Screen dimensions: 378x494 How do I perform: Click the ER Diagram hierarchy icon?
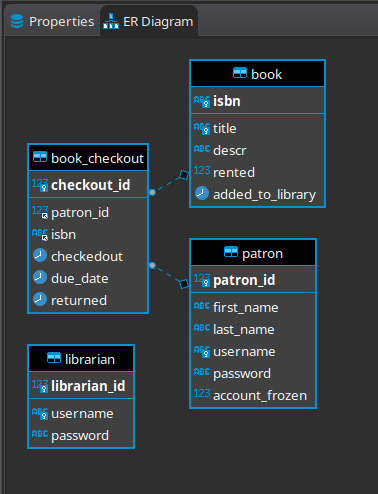pos(111,21)
